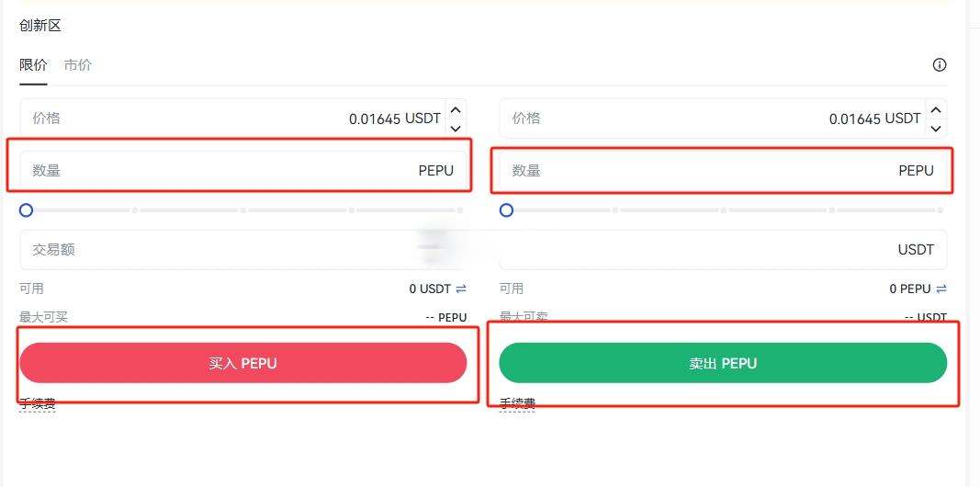Open the 手续费 link under the sell button

pos(518,403)
